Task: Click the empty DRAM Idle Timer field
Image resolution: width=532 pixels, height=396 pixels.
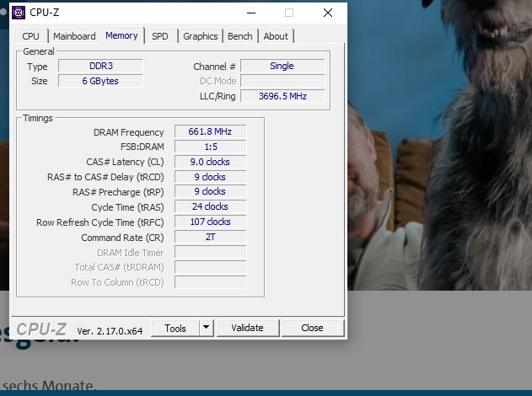Action: click(211, 252)
